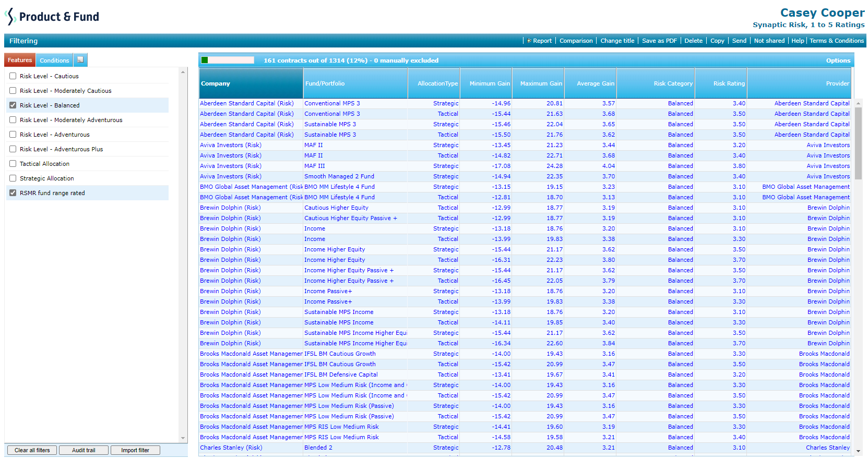The image size is (868, 459).
Task: Open IFSL BM Defensive Capital link
Action: (x=341, y=375)
